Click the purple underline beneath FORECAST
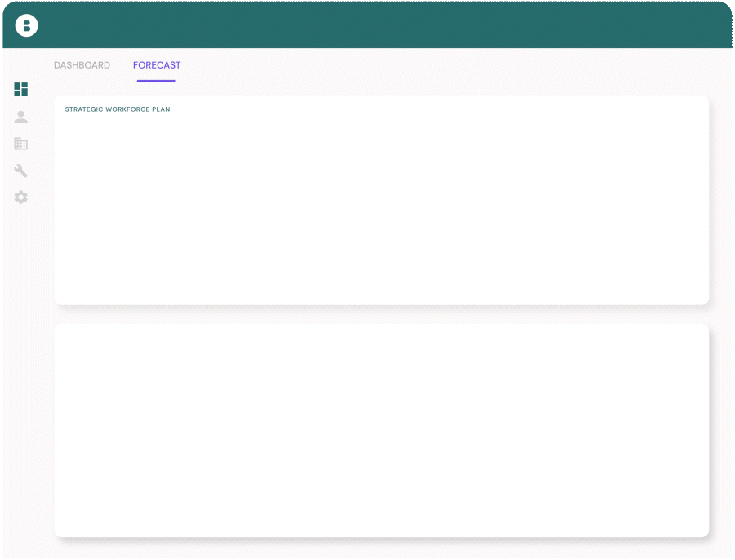The height and width of the screenshot is (560, 735). click(x=156, y=81)
